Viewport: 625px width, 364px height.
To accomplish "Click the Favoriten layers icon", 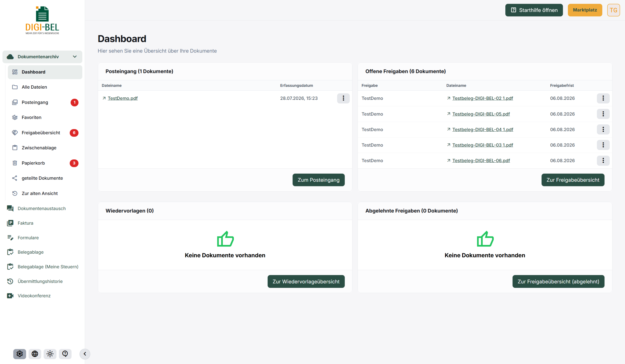I will [x=15, y=117].
